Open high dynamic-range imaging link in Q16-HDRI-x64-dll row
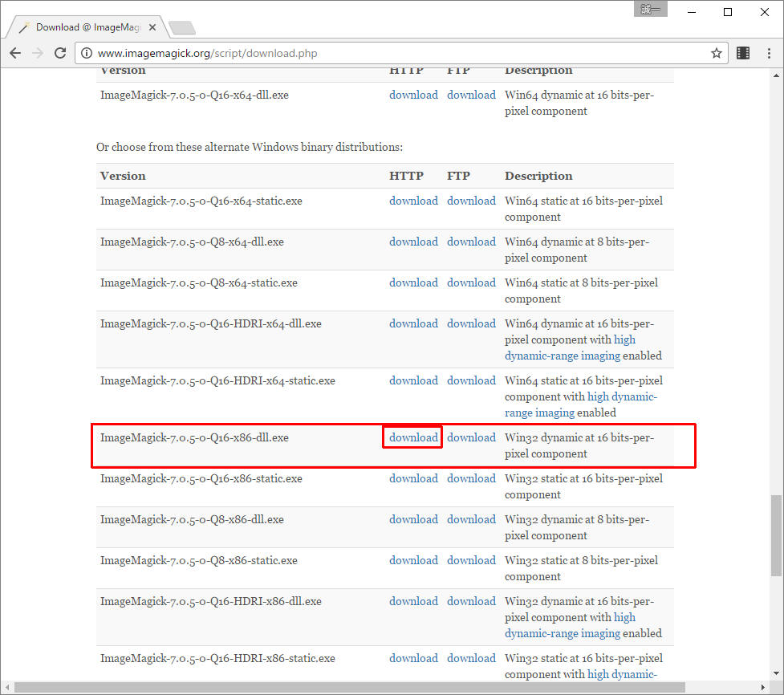784x695 pixels. click(x=563, y=356)
